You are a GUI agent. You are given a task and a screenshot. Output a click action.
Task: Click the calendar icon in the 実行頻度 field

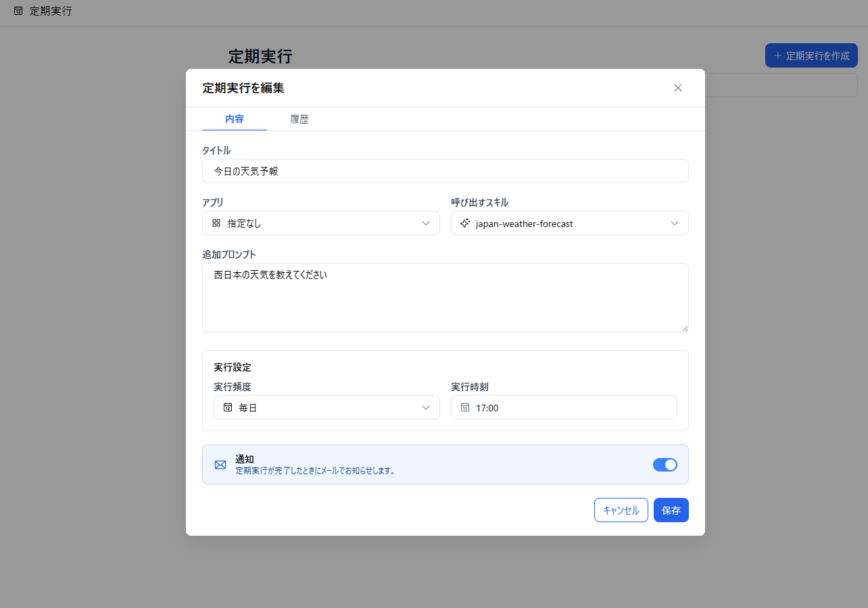[x=228, y=407]
